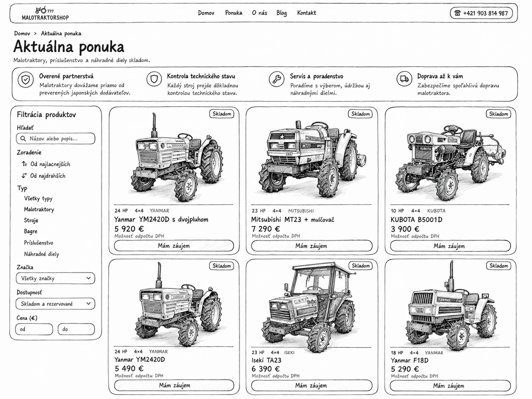Click the Skladom badge on Iseki TA23 card
532x399 pixels.
click(x=361, y=266)
